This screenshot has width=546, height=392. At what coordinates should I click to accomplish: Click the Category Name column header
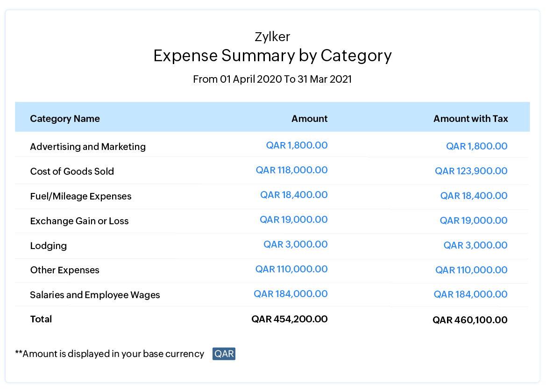[65, 119]
